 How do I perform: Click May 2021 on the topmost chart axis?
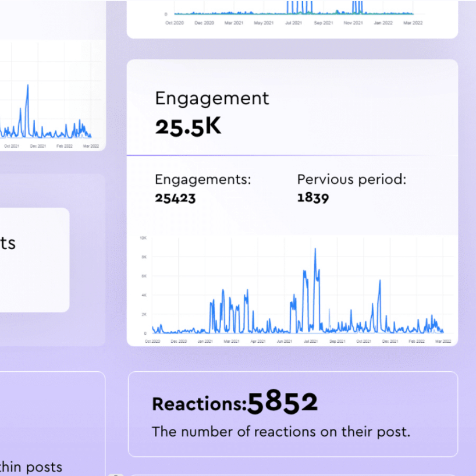click(x=264, y=23)
